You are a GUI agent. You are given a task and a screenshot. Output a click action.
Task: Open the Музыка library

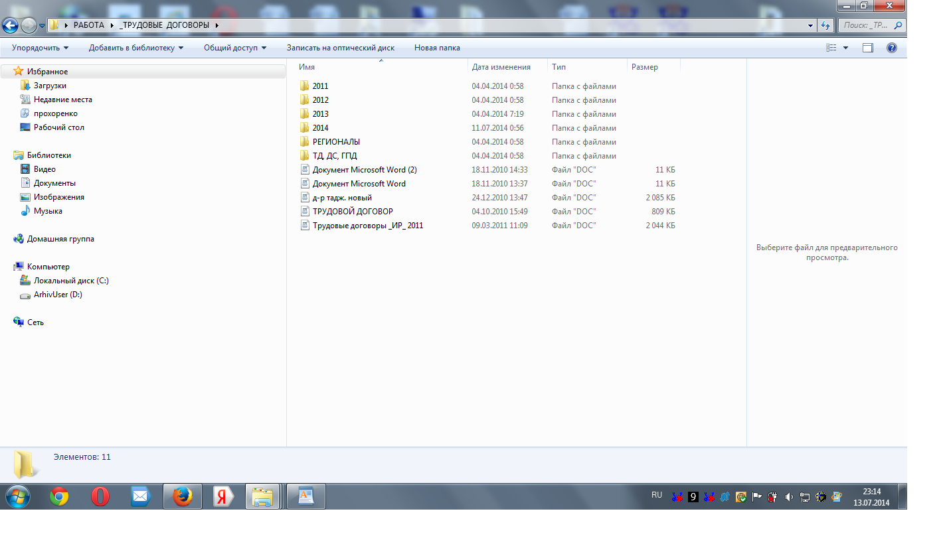pyautogui.click(x=48, y=211)
